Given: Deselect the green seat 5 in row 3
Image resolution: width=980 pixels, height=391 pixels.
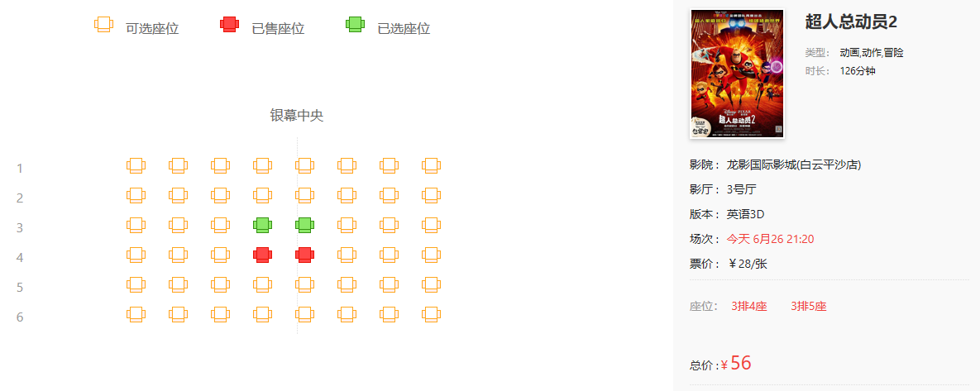Looking at the screenshot, I should (304, 225).
